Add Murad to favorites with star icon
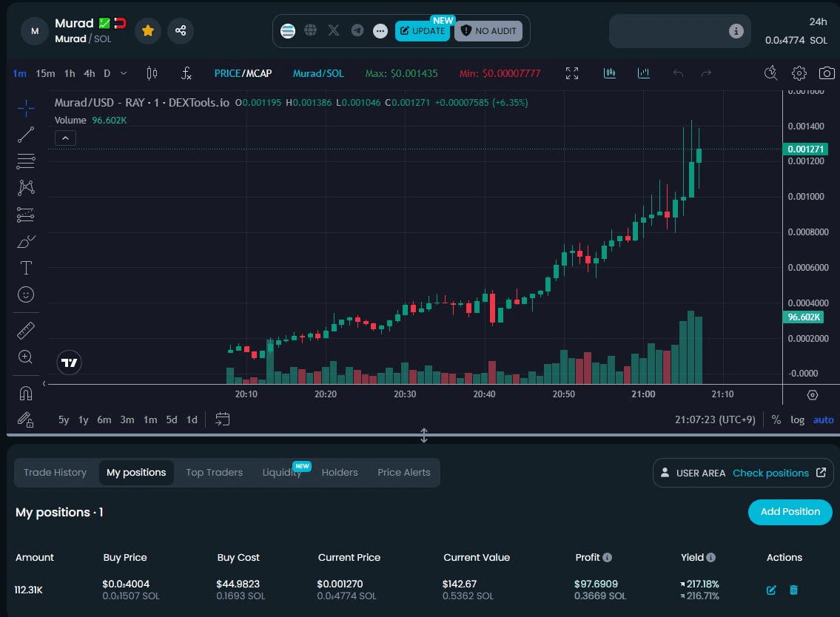Screen dimensions: 840x617 click(148, 31)
